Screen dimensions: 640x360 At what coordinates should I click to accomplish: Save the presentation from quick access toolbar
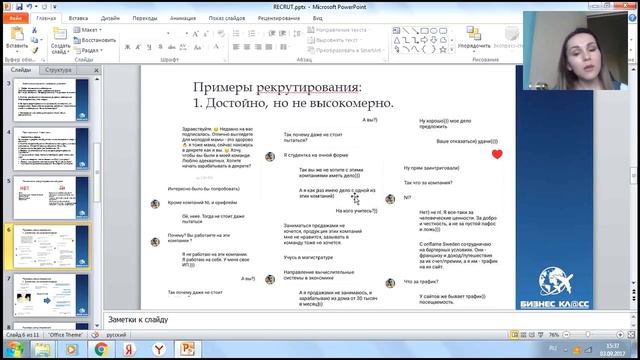click(x=19, y=7)
